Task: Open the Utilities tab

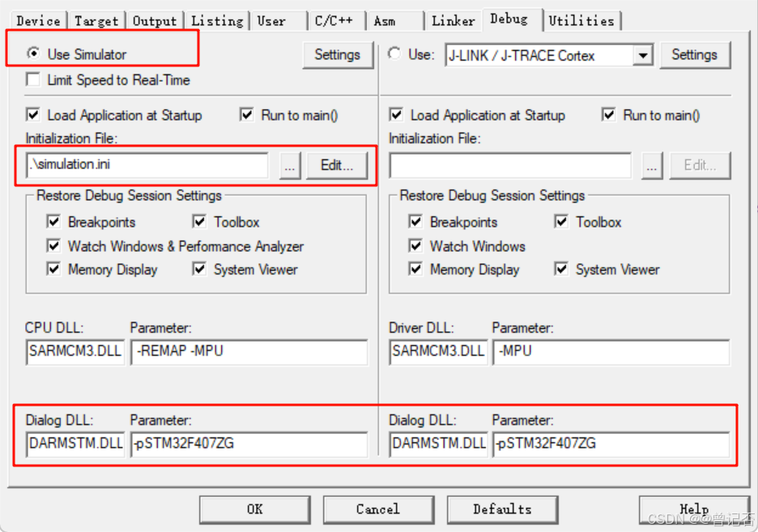Action: pos(582,21)
